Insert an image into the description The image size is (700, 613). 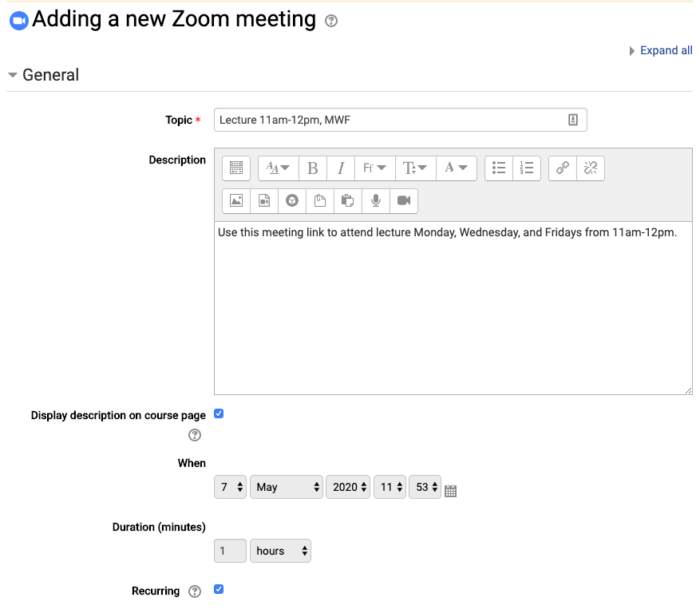[236, 200]
